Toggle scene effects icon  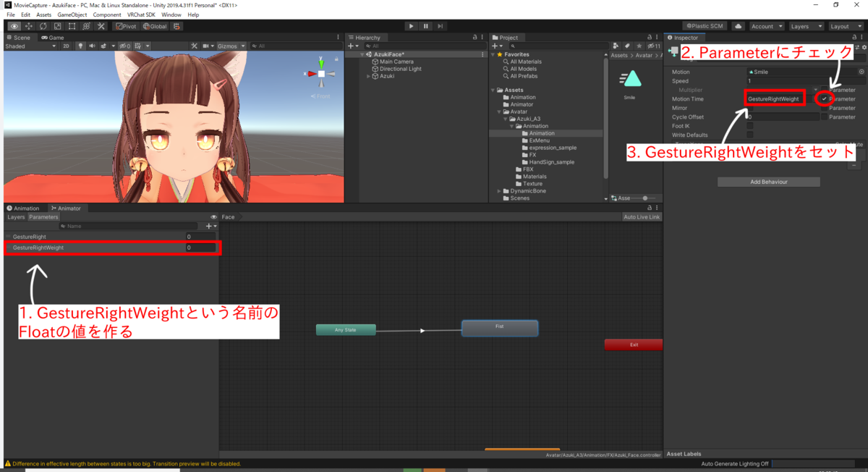click(x=104, y=46)
